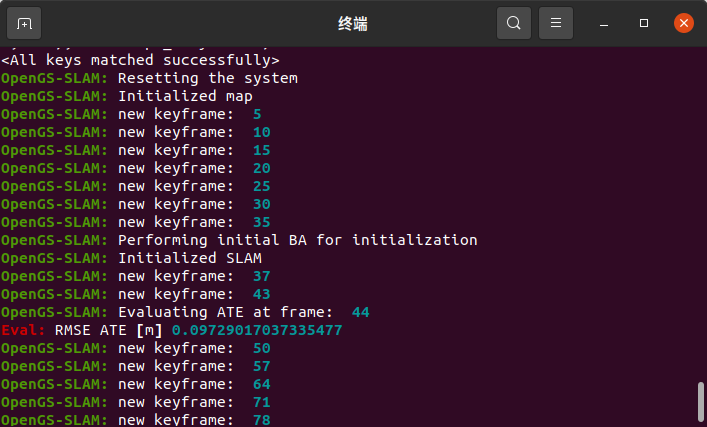Click 'Resetting the system' text
Image resolution: width=707 pixels, height=427 pixels.
pyautogui.click(x=208, y=78)
